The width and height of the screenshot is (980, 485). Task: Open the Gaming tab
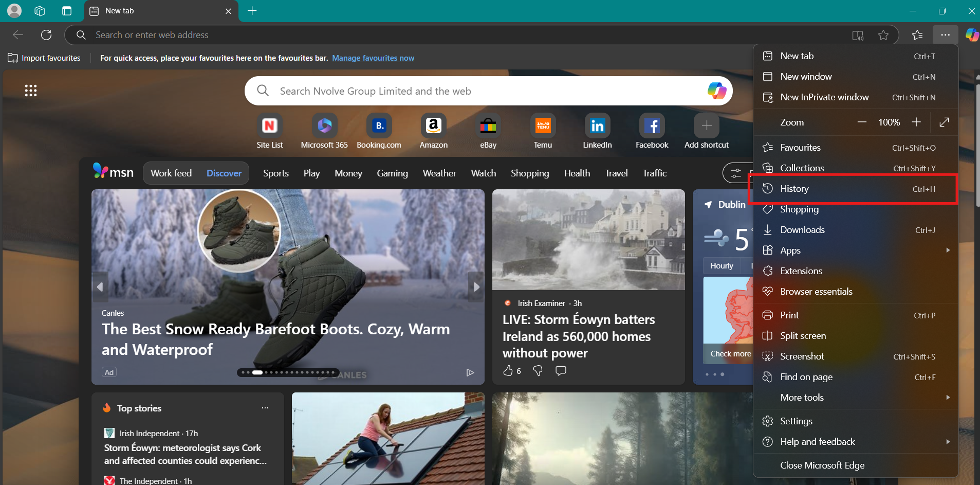(392, 173)
